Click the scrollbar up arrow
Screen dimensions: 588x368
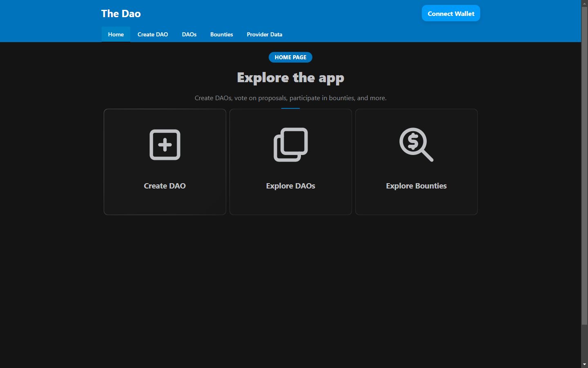[x=584, y=3]
